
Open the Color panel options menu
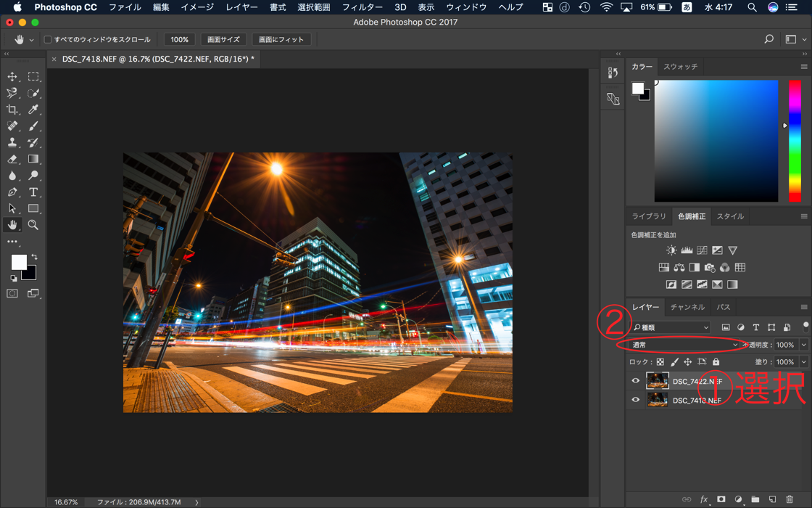pyautogui.click(x=804, y=66)
